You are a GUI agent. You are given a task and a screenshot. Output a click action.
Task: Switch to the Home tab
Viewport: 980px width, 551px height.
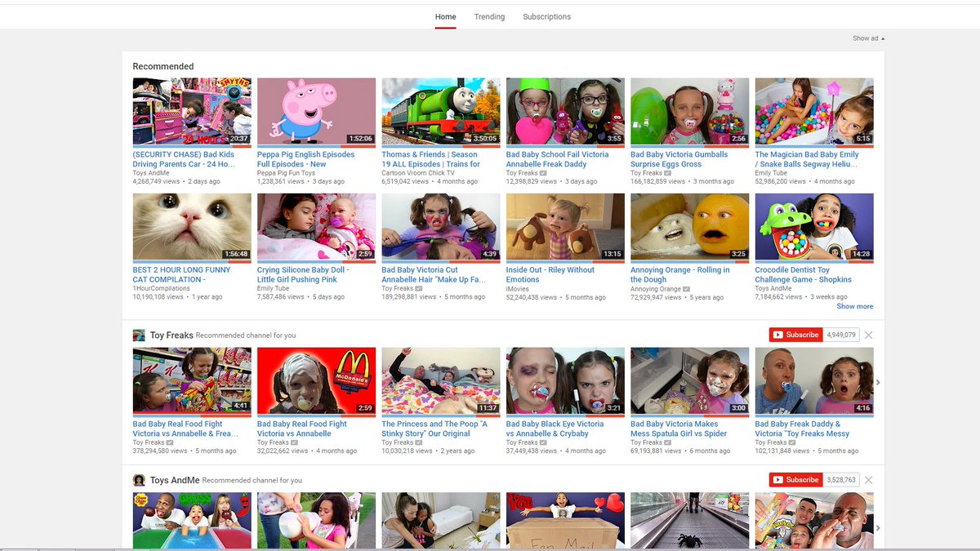point(445,16)
